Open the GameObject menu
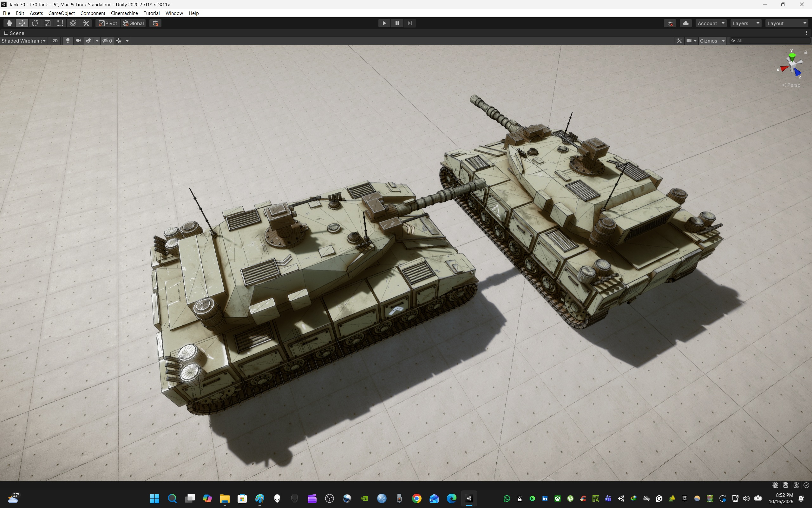Image resolution: width=812 pixels, height=508 pixels. (62, 13)
